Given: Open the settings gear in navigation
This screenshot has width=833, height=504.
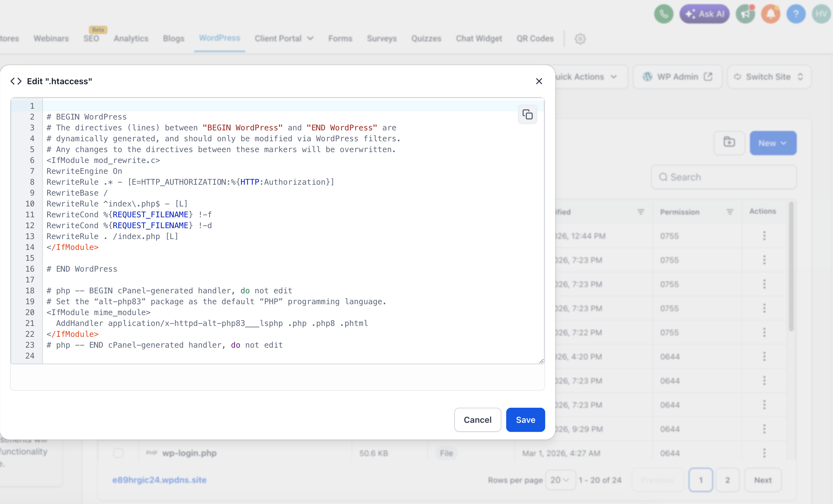Looking at the screenshot, I should click(580, 39).
